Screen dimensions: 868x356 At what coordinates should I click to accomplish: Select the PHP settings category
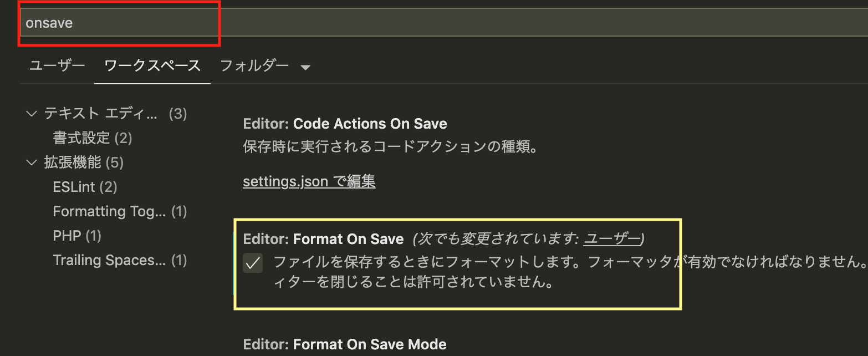click(76, 236)
